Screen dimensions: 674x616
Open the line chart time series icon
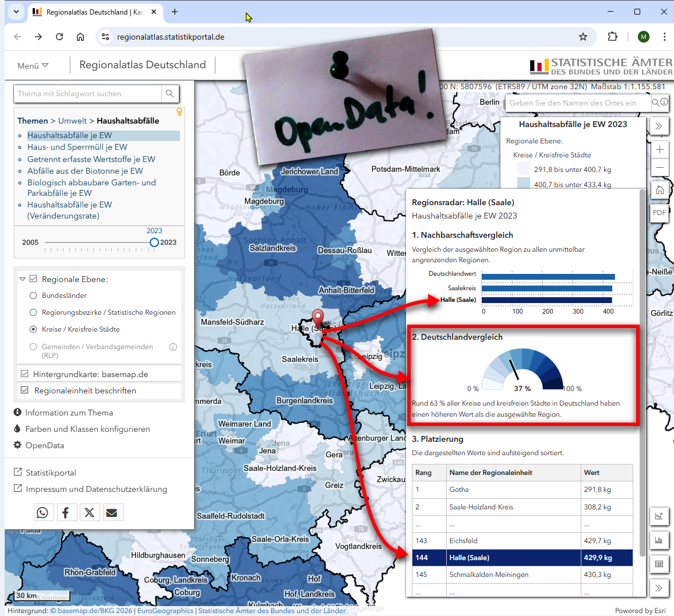click(659, 516)
